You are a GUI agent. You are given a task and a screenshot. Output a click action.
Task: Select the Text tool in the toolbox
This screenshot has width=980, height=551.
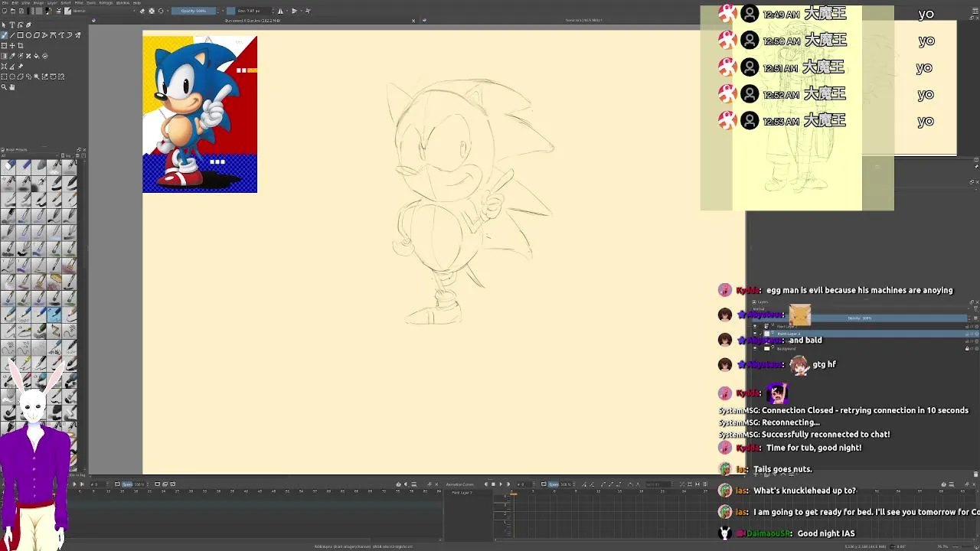12,24
